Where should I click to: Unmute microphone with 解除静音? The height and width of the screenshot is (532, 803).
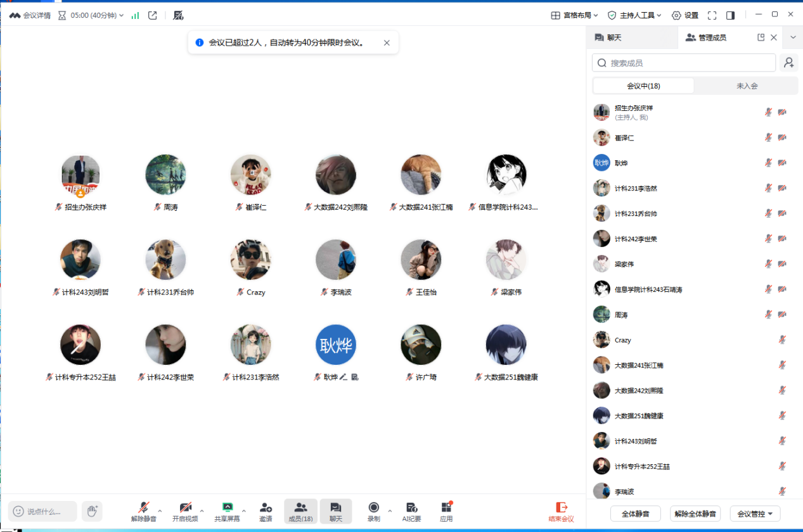pos(144,511)
